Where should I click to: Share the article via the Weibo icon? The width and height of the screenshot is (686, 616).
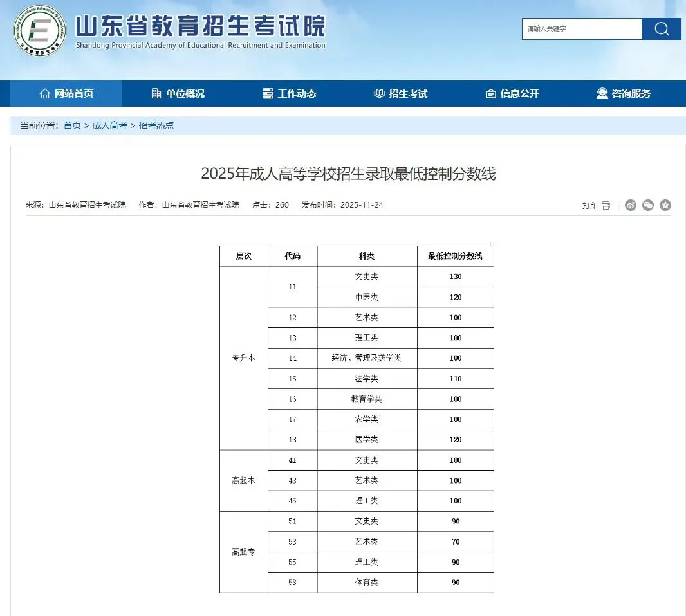click(x=631, y=205)
